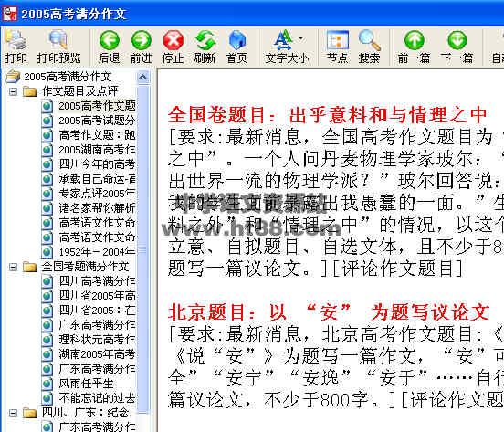Open tree item 湖南2005年高考
This screenshot has width=504, height=432.
97,354
